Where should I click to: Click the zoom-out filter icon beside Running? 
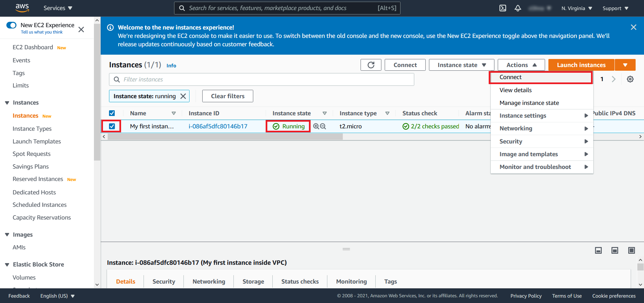pyautogui.click(x=323, y=126)
